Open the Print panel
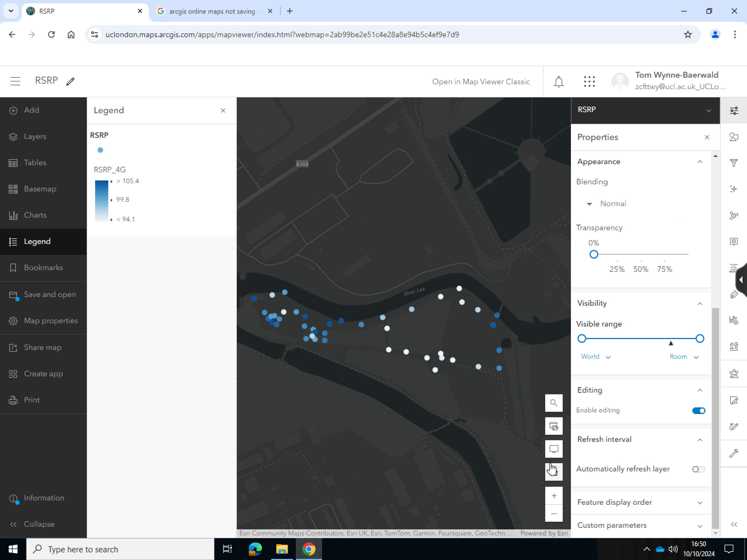 pyautogui.click(x=43, y=400)
